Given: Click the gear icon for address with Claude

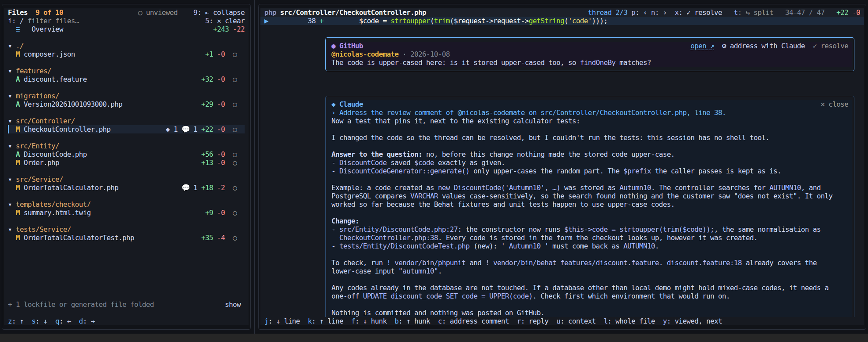Looking at the screenshot, I should (724, 46).
